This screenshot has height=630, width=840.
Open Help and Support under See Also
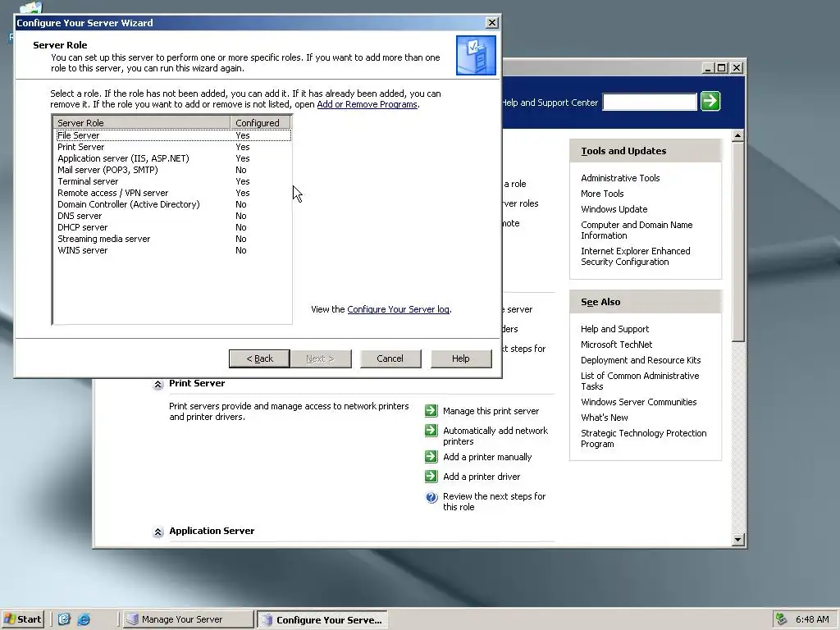(614, 329)
